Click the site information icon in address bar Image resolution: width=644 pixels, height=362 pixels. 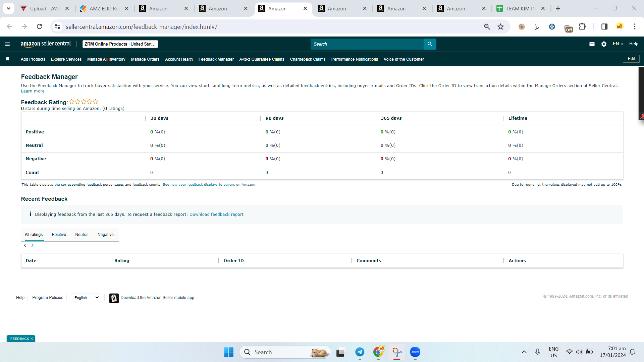(57, 26)
